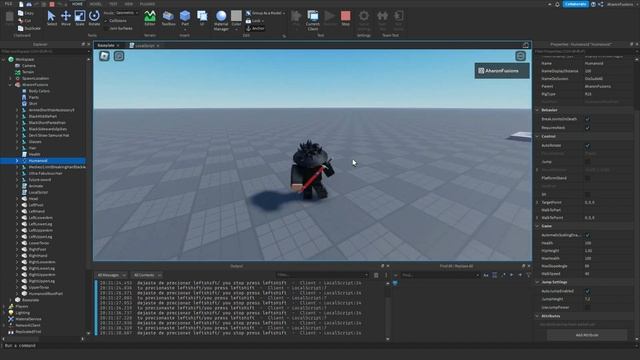Open the FILE menu
This screenshot has height=360, width=640.
[8, 4]
